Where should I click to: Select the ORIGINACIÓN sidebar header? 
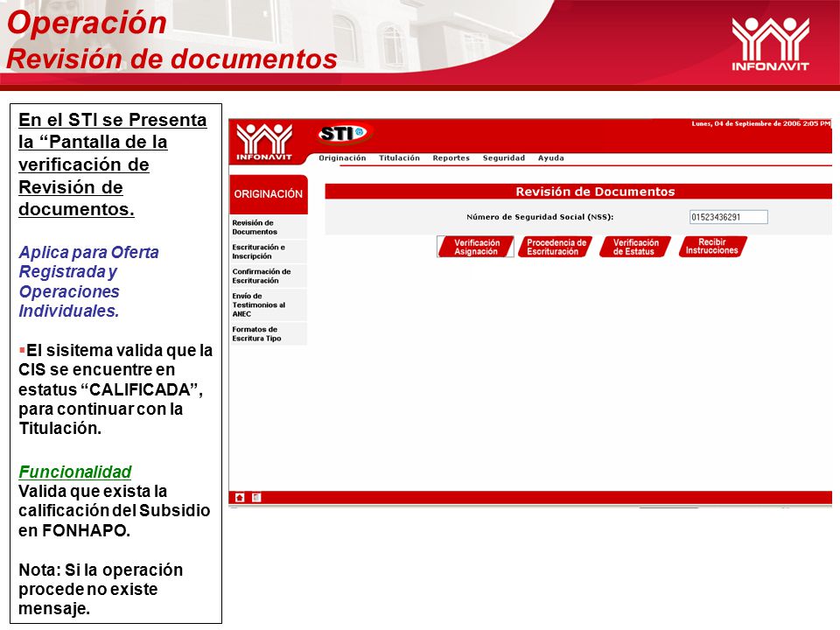(x=269, y=194)
